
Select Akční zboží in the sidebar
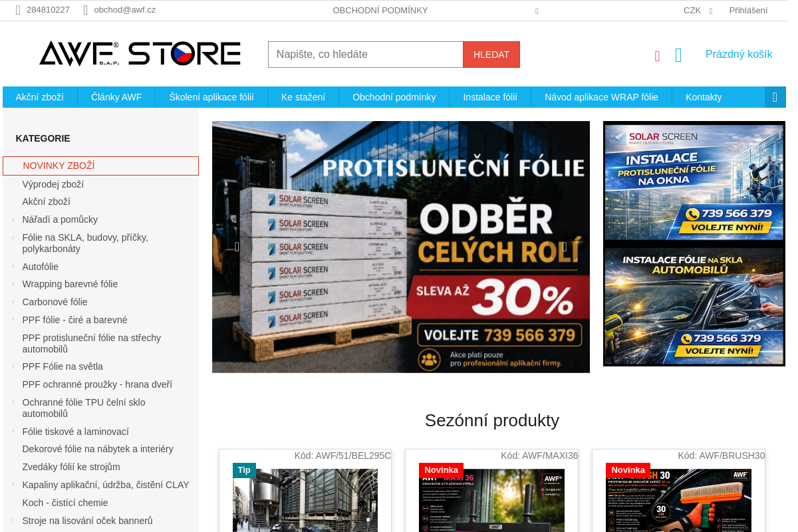[47, 201]
